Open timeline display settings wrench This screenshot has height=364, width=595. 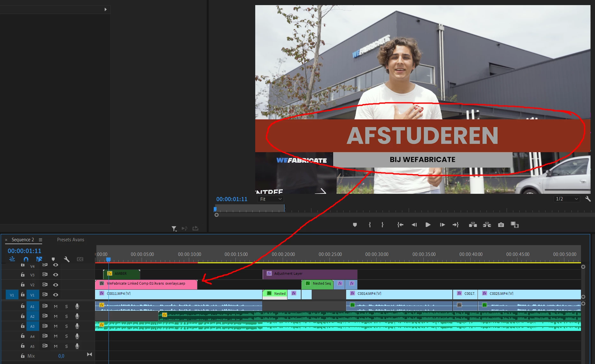pyautogui.click(x=67, y=259)
